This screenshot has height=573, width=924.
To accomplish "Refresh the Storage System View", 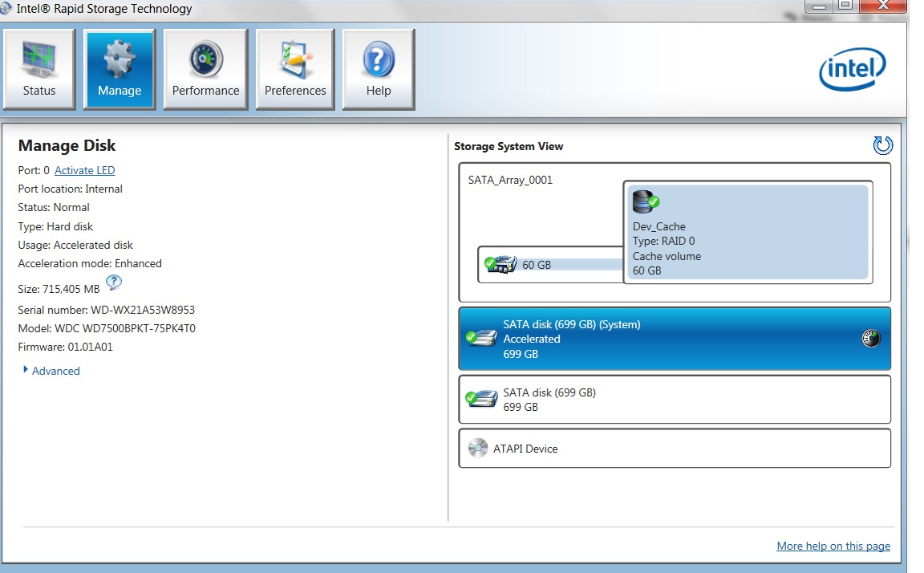I will pos(883,145).
